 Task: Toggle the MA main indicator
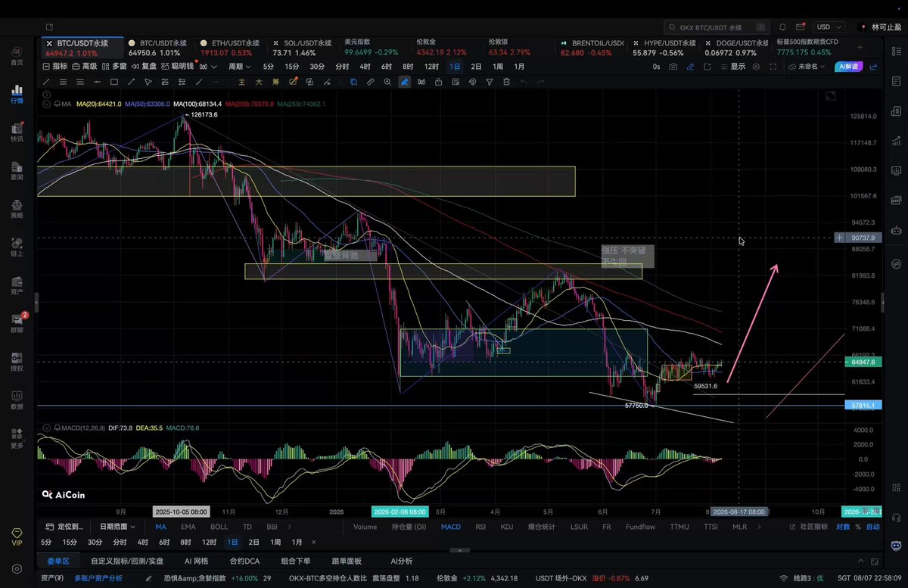[160, 527]
